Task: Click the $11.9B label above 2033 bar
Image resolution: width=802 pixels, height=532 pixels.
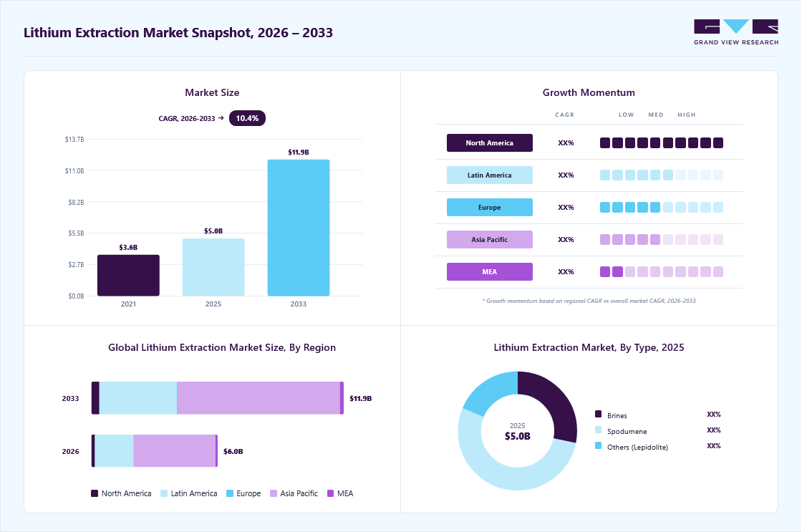Action: point(298,153)
